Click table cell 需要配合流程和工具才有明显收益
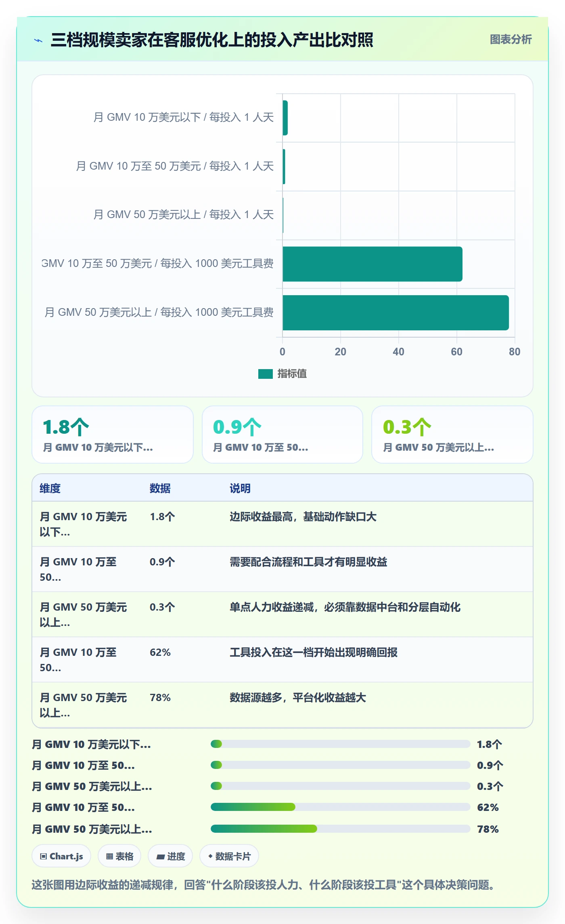The height and width of the screenshot is (924, 565). click(308, 562)
